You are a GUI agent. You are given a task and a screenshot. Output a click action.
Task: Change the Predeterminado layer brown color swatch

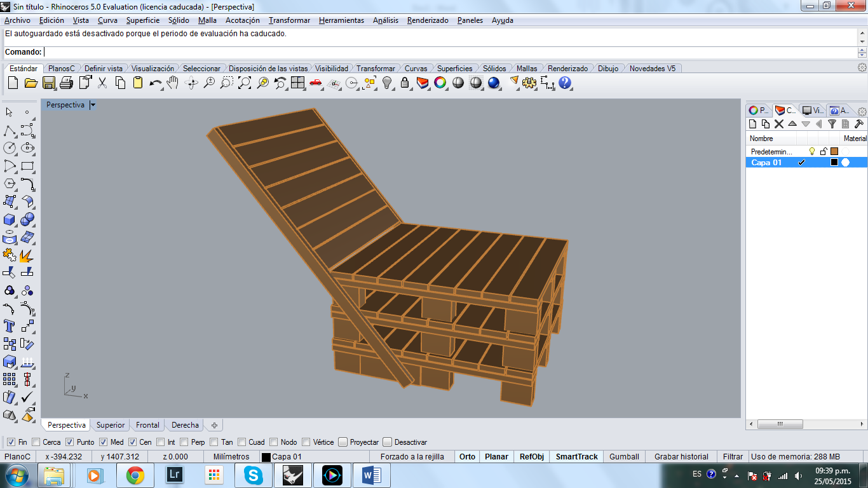[x=834, y=152]
